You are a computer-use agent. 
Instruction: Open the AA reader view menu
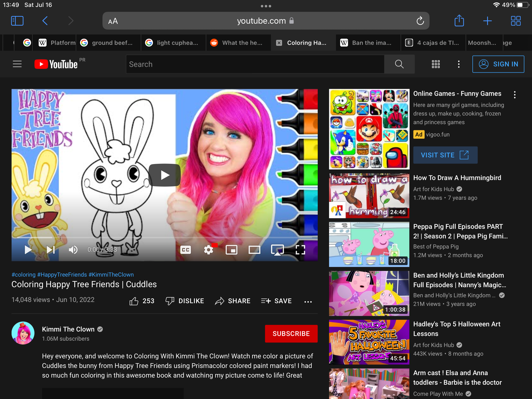tap(113, 21)
